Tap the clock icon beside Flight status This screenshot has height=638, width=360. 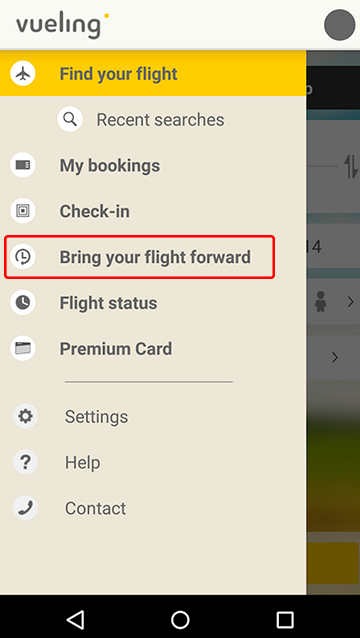point(23,302)
